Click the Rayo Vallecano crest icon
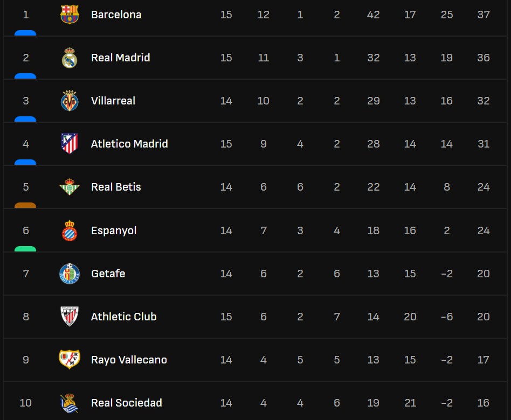Viewport: 511px width, 420px height. (x=70, y=360)
